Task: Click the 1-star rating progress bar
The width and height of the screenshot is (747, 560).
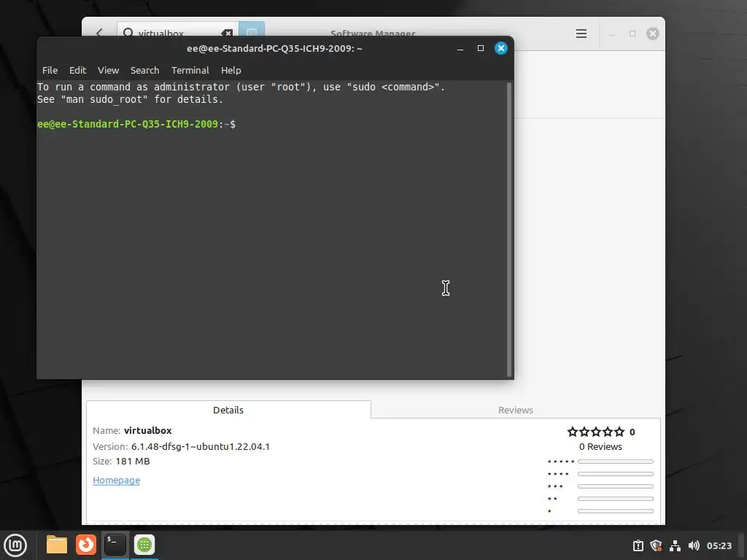Action: pyautogui.click(x=616, y=511)
